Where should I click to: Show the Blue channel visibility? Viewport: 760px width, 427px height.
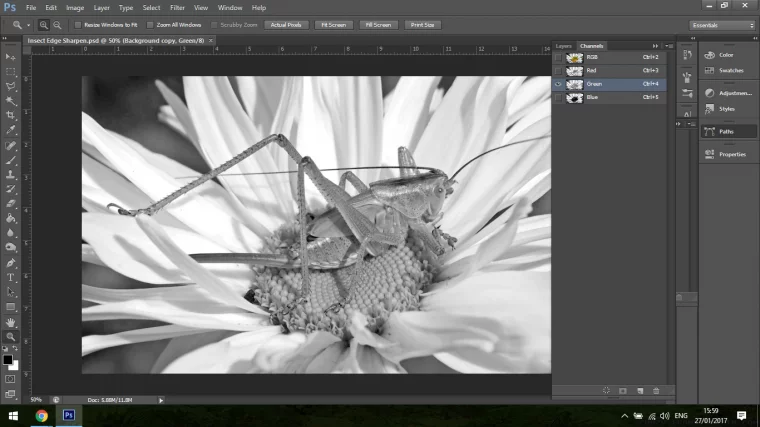[x=558, y=97]
